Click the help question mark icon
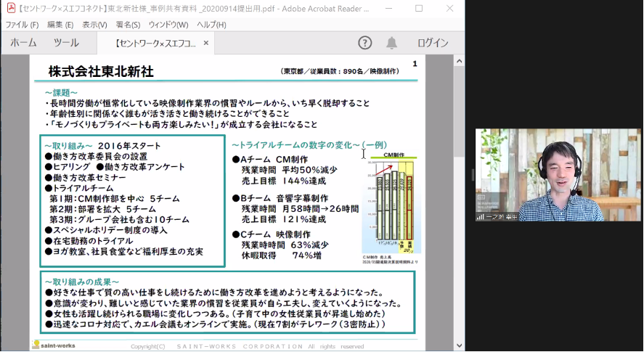644x352 pixels. (x=364, y=43)
